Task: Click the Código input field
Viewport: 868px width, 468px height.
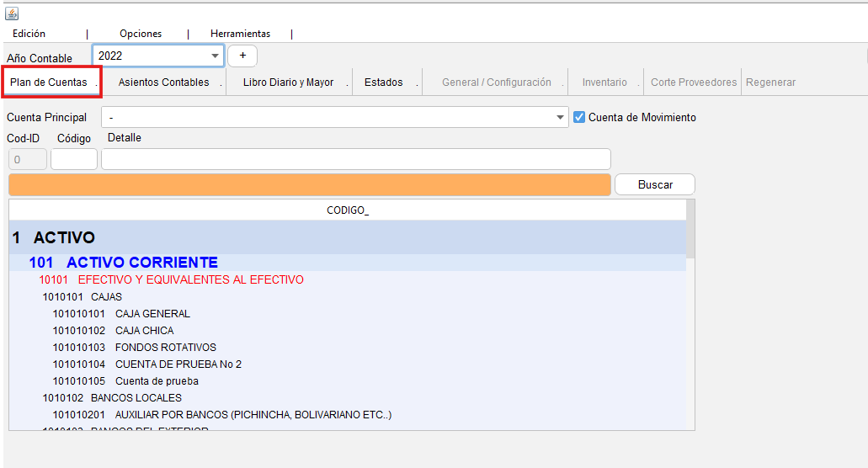Action: [74, 159]
